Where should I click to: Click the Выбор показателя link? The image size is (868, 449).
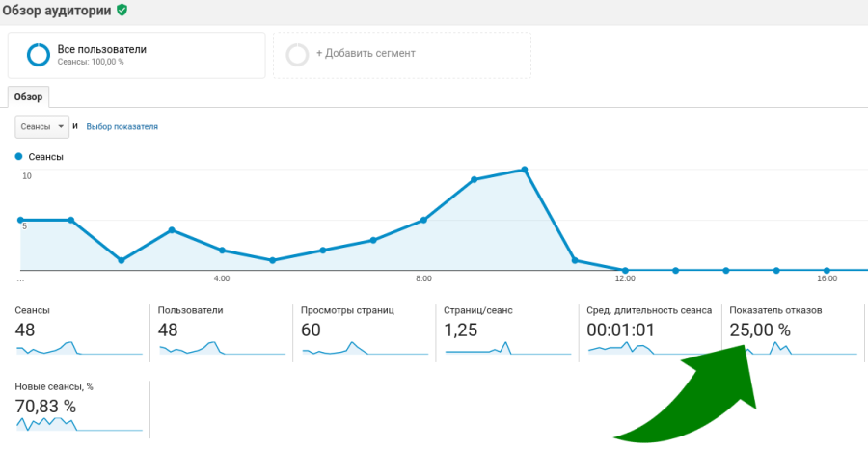pyautogui.click(x=122, y=126)
